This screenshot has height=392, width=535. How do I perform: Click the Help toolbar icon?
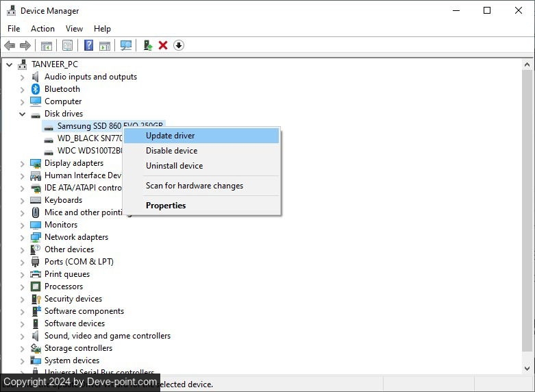[x=88, y=45]
